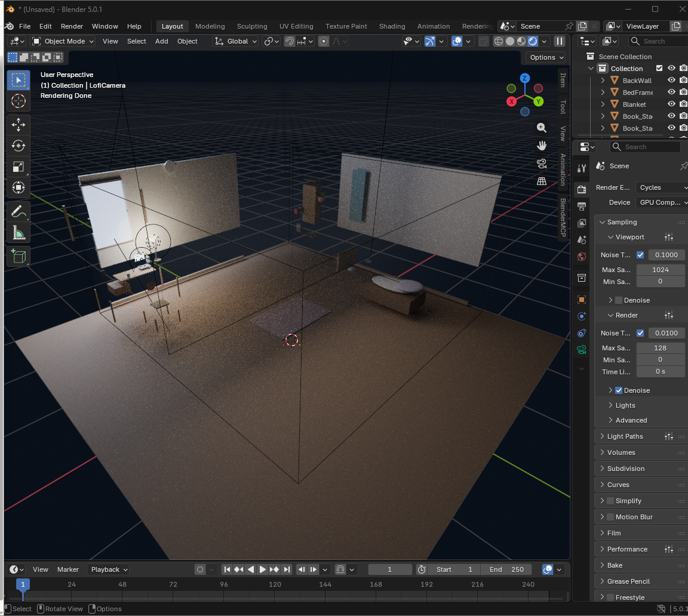Activate the Annotate pencil tool
Image resolution: width=688 pixels, height=616 pixels.
(19, 212)
